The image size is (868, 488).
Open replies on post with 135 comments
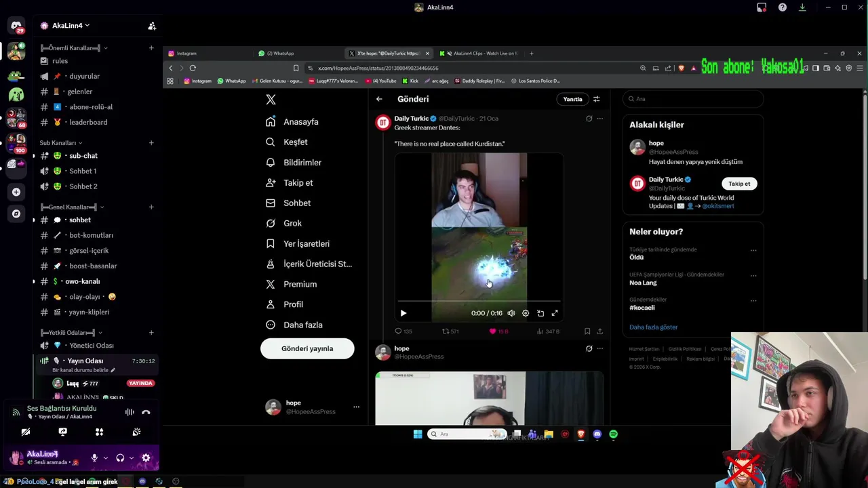pos(403,331)
